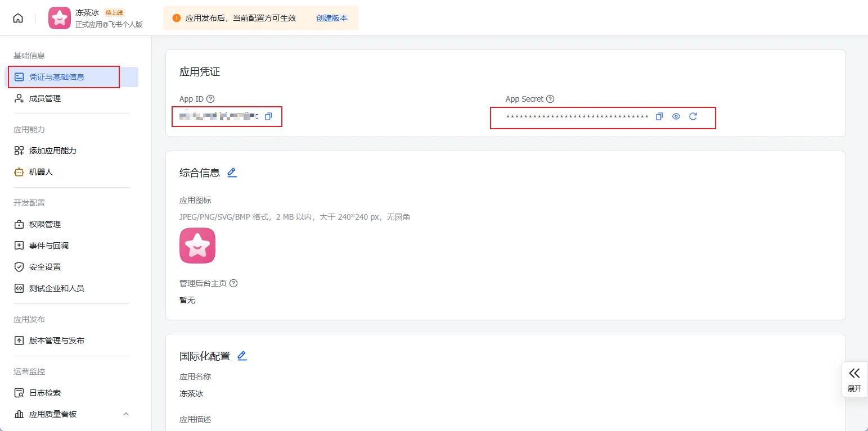Image resolution: width=868 pixels, height=431 pixels.
Task: Open 添加应用能力 menu item
Action: point(52,151)
